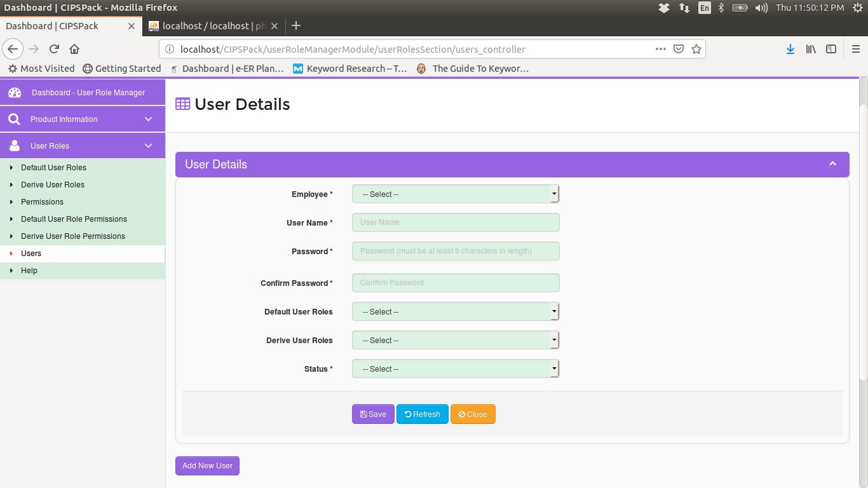Open the library bookmarks icon
This screenshot has height=488, width=868.
811,49
